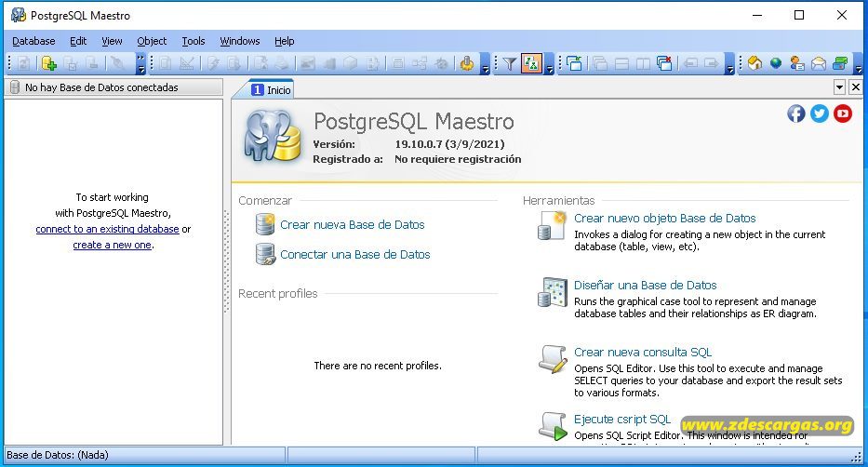The height and width of the screenshot is (467, 868).
Task: Click 'Ejecute csript SQL' link
Action: [x=622, y=419]
